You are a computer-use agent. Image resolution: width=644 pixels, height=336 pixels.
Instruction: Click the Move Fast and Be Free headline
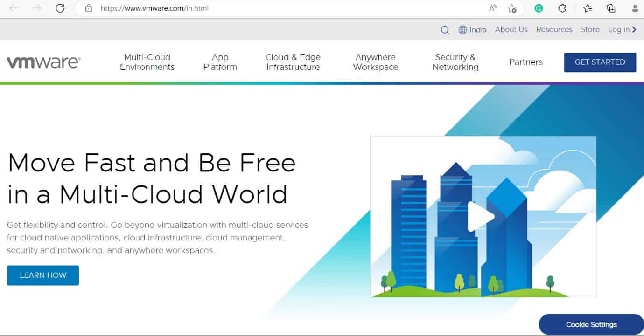pos(152,178)
